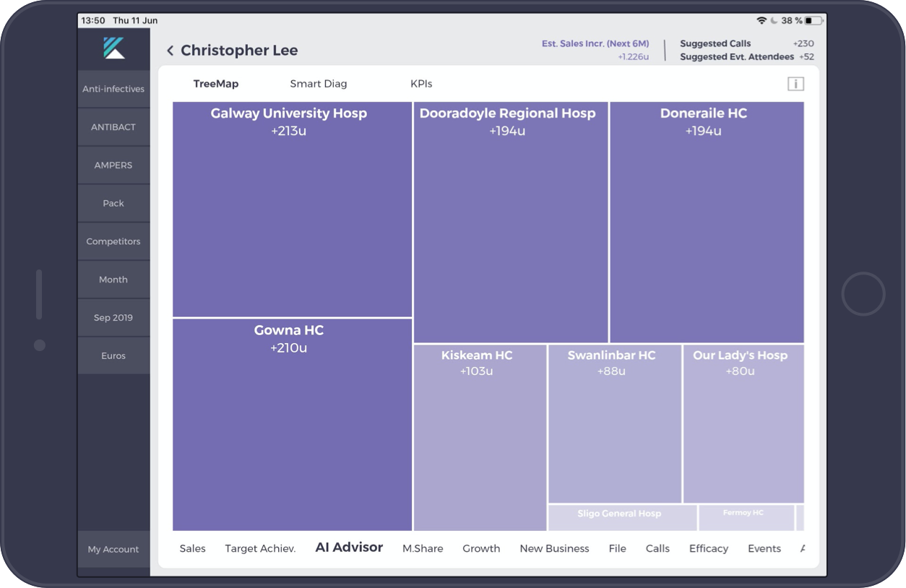Open the Anti-infectives filter selector
The height and width of the screenshot is (588, 906).
[113, 89]
